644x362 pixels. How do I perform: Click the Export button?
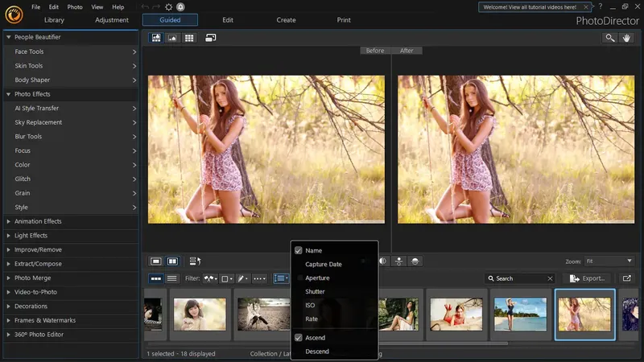click(x=587, y=278)
